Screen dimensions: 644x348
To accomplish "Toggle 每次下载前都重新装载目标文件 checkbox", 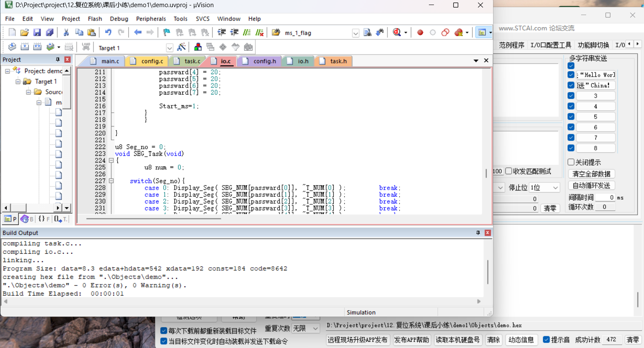I will coord(164,331).
